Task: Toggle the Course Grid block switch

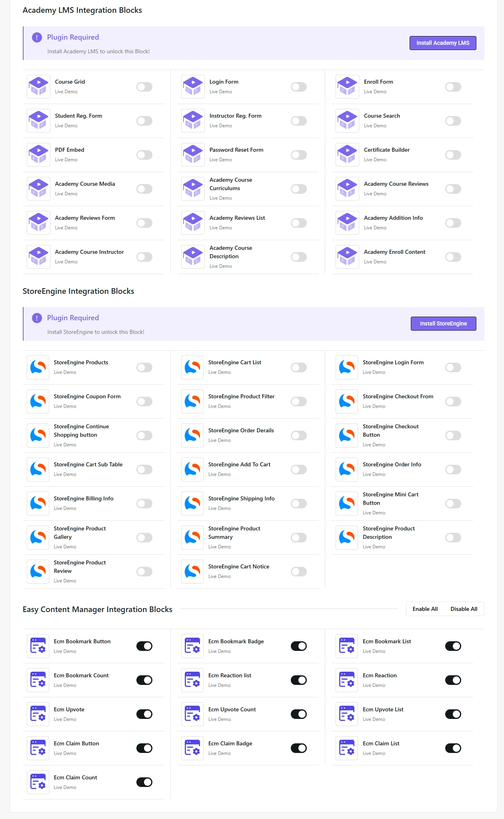Action: point(144,87)
